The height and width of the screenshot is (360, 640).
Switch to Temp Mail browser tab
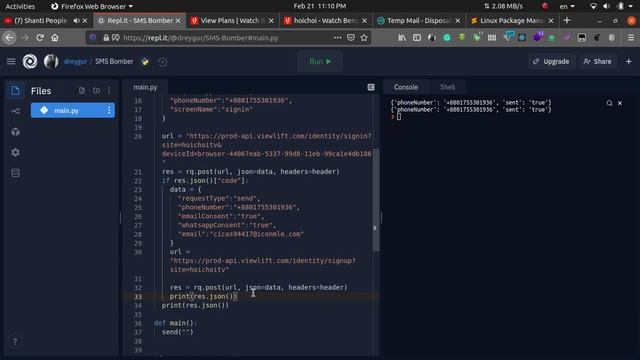(418, 20)
